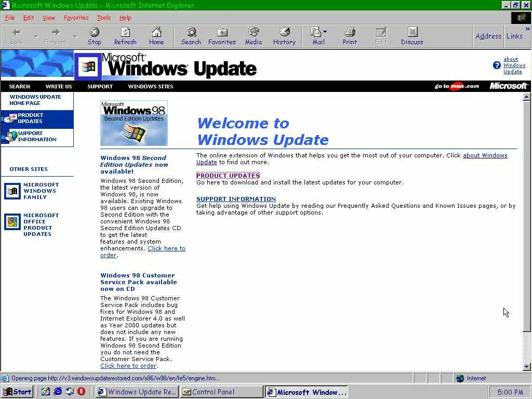Click the Address bar label
The width and height of the screenshot is (532, 399).
pos(488,36)
